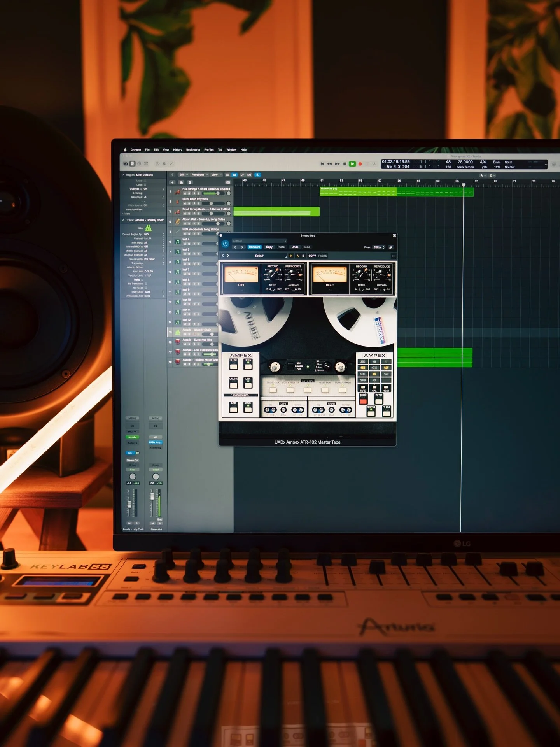Viewport: 560px width, 747px height.
Task: Click the Fast Forward transport button
Action: [337, 164]
